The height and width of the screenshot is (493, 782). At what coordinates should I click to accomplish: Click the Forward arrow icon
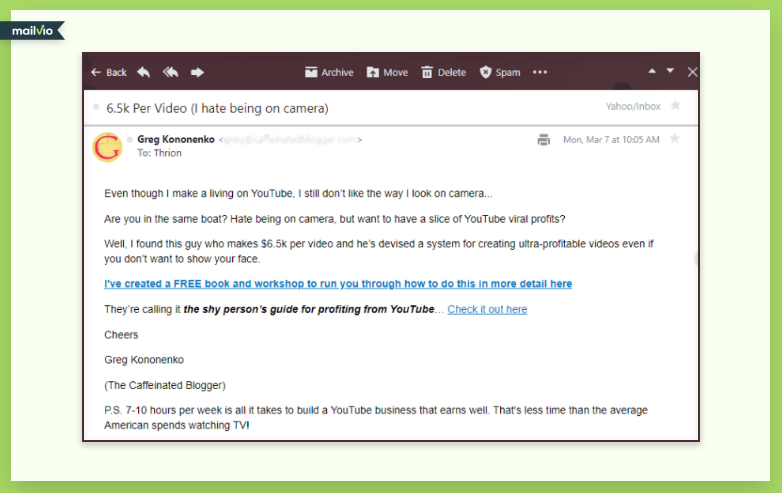point(197,72)
